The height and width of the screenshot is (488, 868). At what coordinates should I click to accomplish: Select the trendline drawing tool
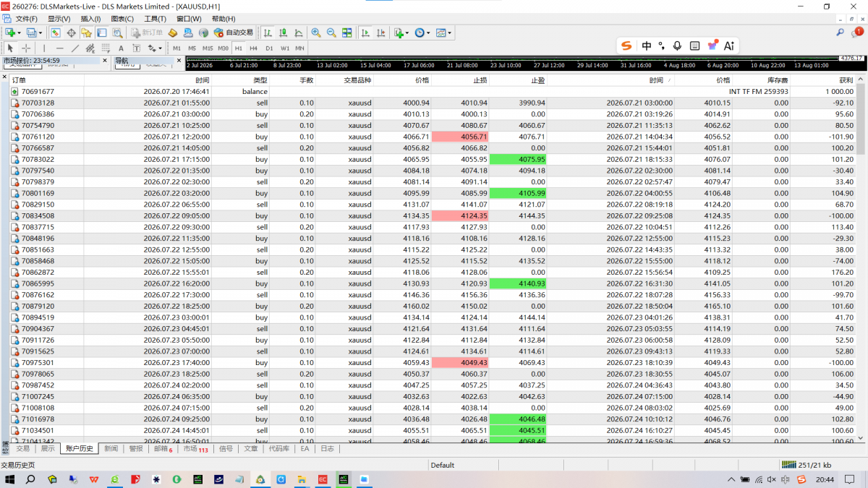tap(75, 48)
